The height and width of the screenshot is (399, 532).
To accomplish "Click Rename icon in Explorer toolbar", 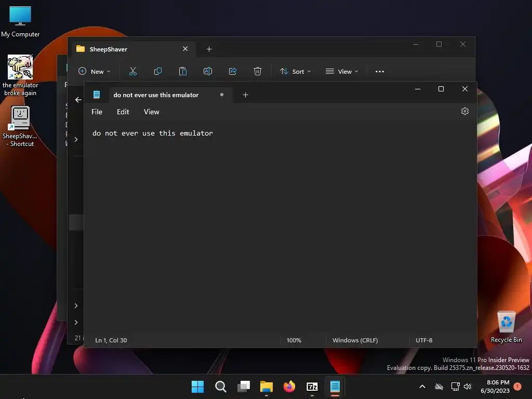I will [x=208, y=71].
